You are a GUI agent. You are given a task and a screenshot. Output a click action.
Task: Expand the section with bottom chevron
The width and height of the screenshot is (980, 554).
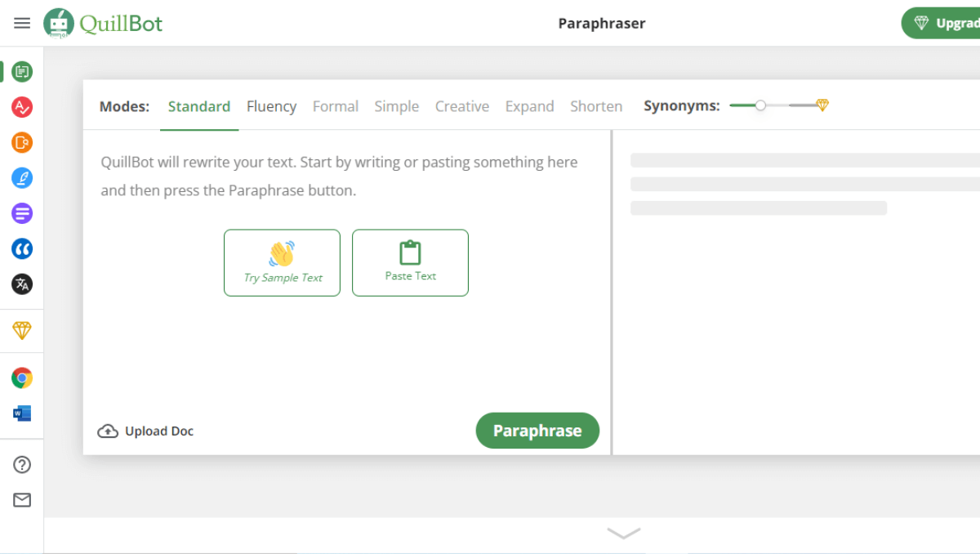point(624,534)
